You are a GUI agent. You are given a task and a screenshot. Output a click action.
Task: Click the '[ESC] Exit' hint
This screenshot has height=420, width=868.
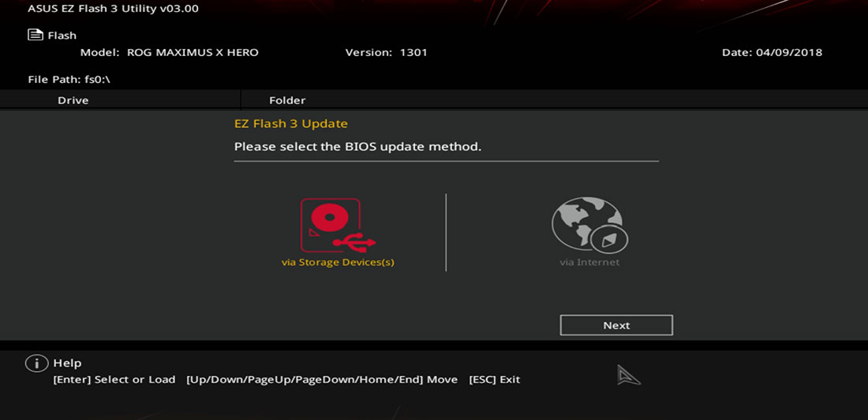[494, 380]
